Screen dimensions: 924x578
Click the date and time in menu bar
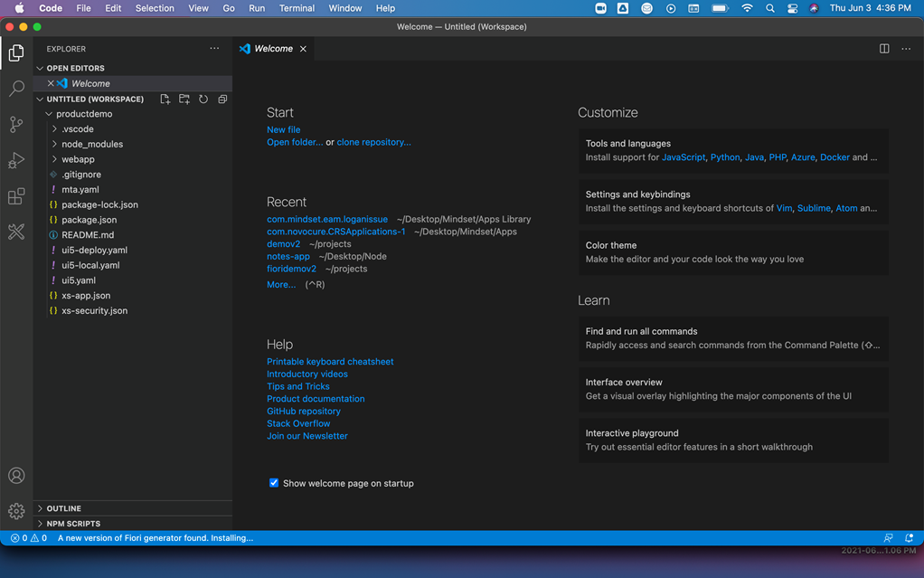click(x=871, y=8)
